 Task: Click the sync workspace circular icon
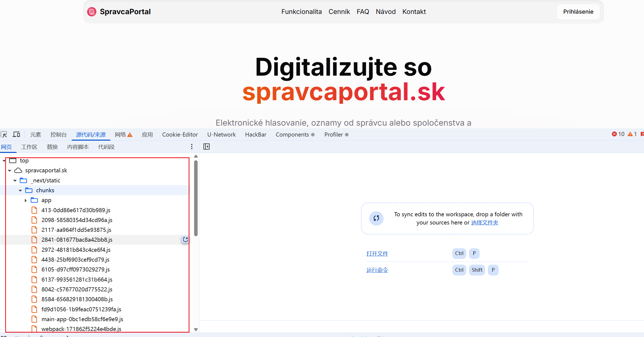[376, 218]
